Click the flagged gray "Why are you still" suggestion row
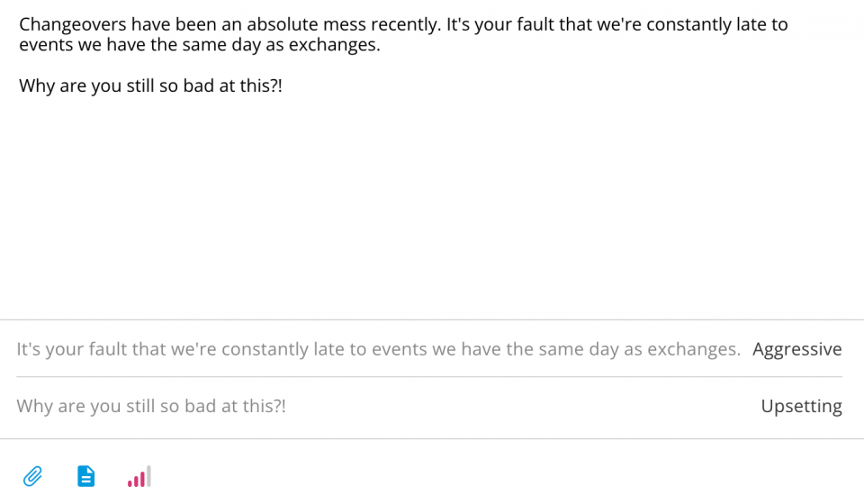Screen dimensions: 864x504 coord(429,407)
